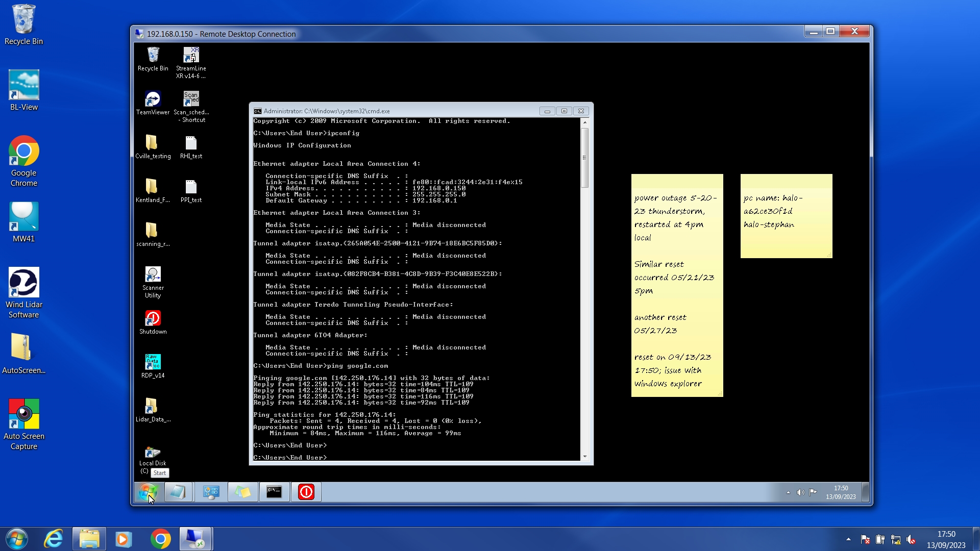The width and height of the screenshot is (980, 551).
Task: Open RDP_v14 shortcut icon
Action: (153, 363)
